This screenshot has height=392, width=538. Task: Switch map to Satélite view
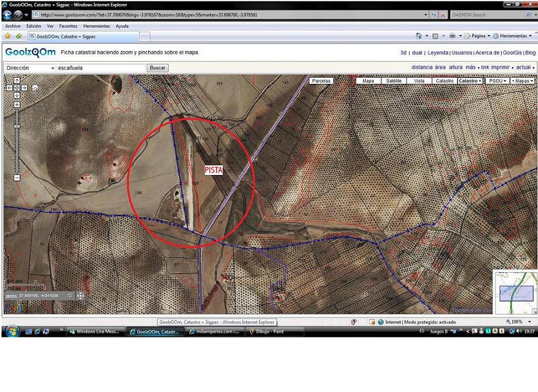[x=394, y=81]
